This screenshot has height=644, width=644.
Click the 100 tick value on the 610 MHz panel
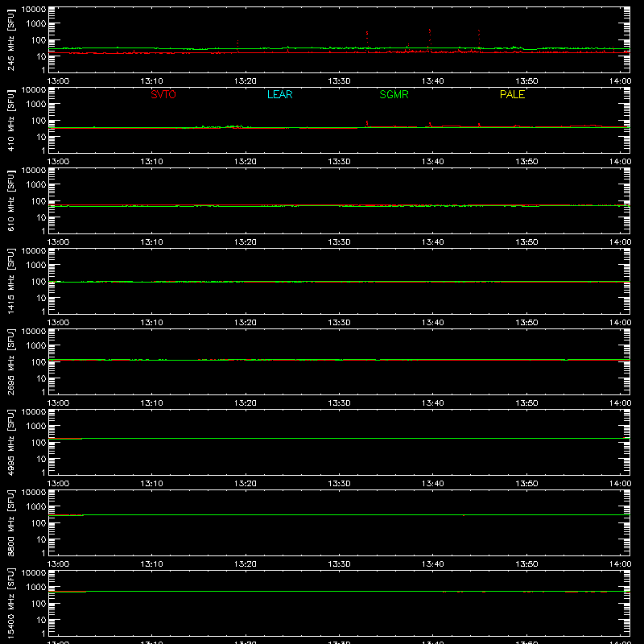click(x=39, y=200)
